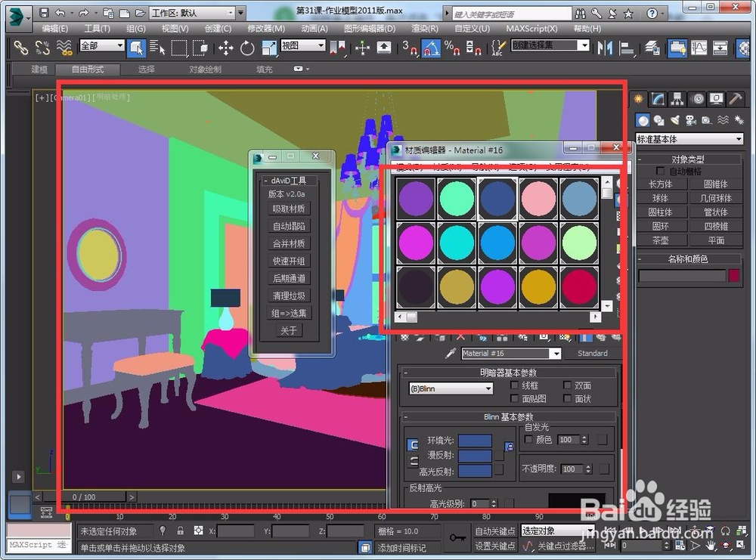The image size is (756, 560).
Task: Open the Schematic View toolbar icon
Action: tap(720, 48)
